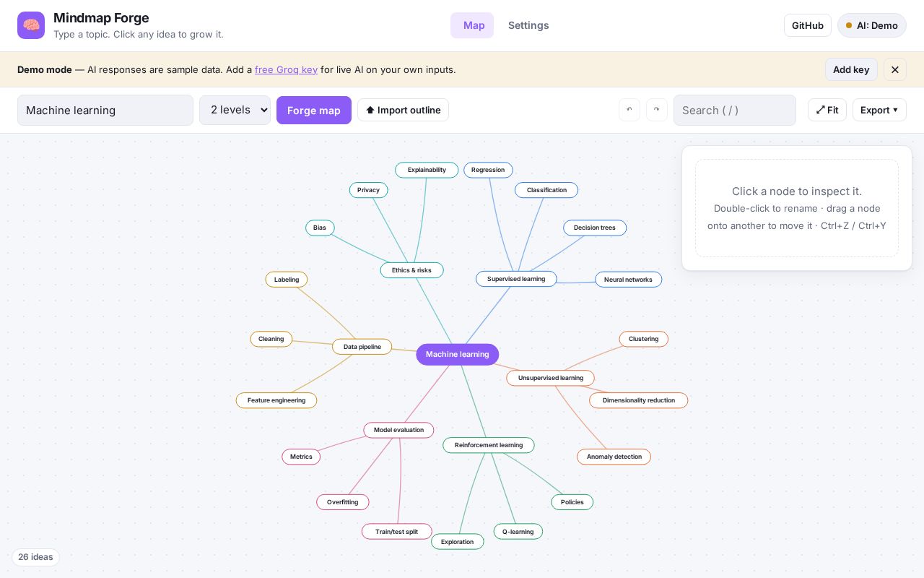Click the 26 ideas counter

pyautogui.click(x=35, y=557)
